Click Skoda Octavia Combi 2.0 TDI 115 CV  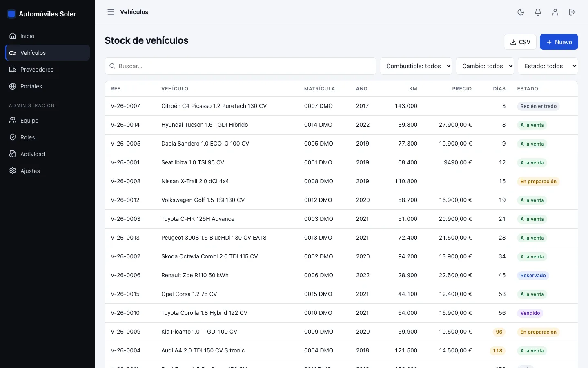pyautogui.click(x=209, y=256)
